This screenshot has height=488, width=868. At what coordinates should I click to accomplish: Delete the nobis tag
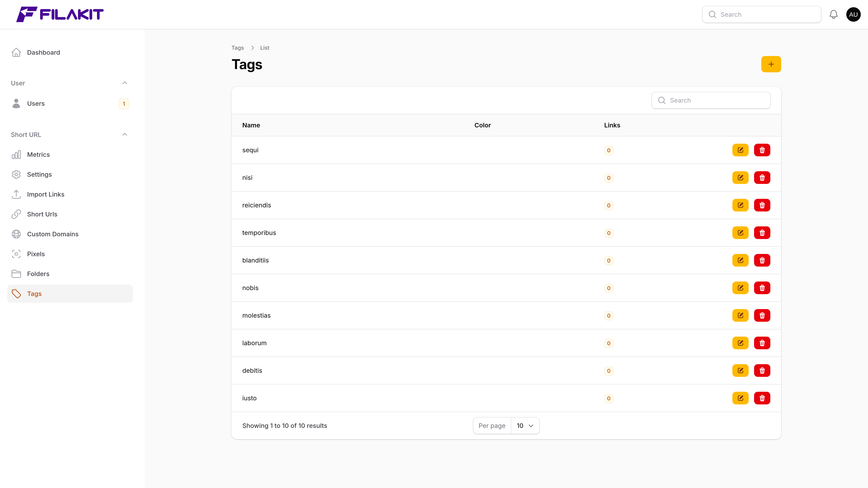[762, 288]
